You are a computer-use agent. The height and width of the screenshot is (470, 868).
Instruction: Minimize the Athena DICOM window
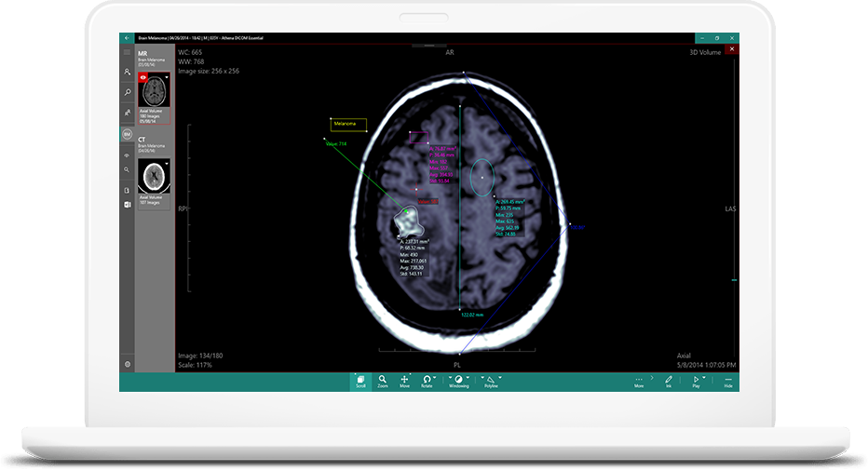pos(702,38)
